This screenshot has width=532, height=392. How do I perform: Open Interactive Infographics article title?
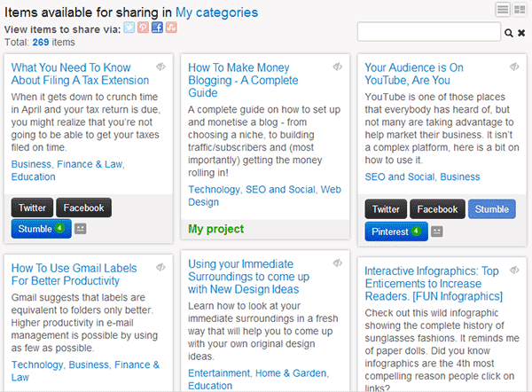(x=434, y=284)
